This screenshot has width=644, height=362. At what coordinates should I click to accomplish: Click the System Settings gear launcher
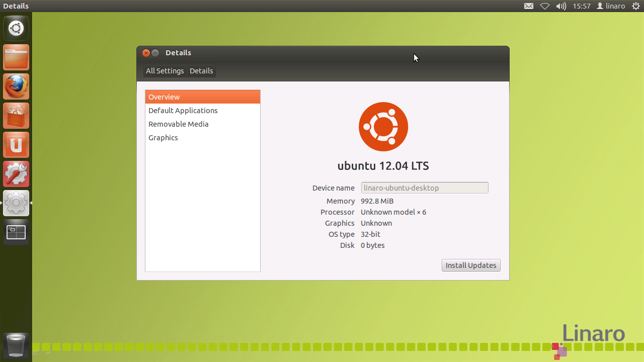coord(16,203)
